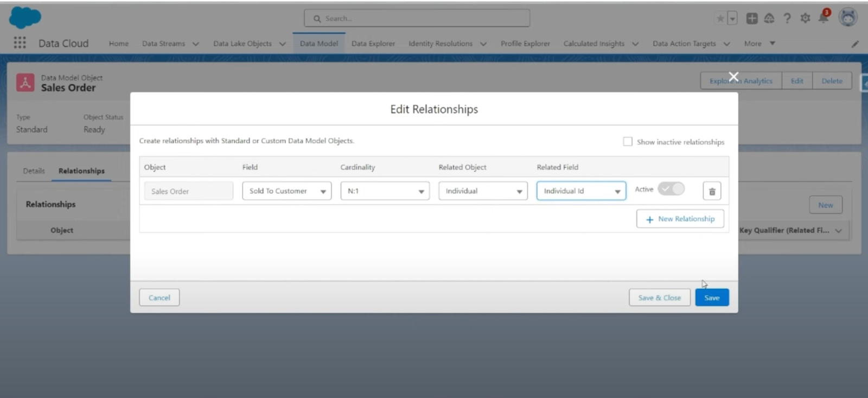Expand the Calculated Insights nav chevron
This screenshot has width=868, height=398.
coord(635,44)
